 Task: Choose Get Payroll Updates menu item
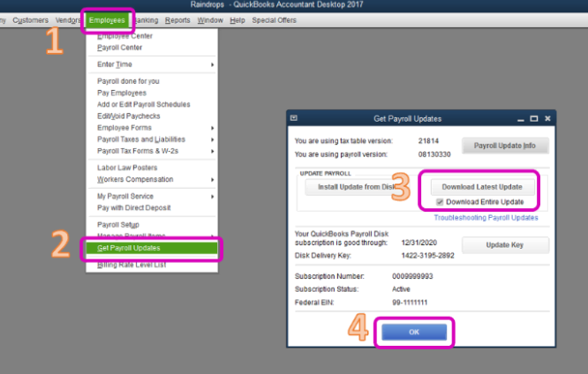click(152, 248)
